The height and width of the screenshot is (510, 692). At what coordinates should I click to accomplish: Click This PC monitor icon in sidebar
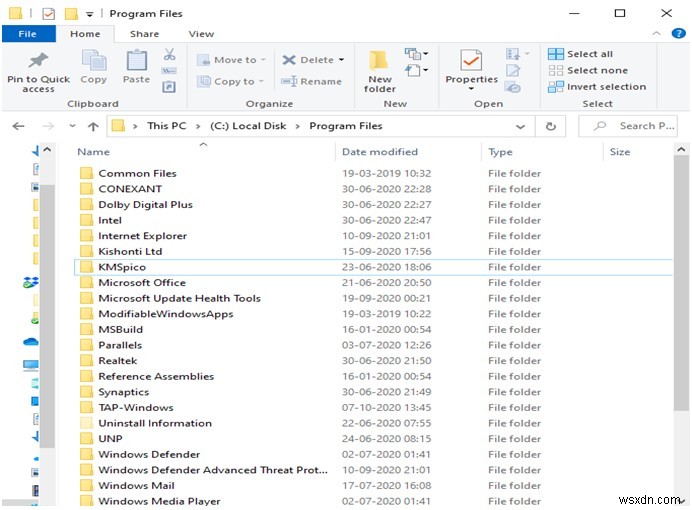tap(30, 365)
